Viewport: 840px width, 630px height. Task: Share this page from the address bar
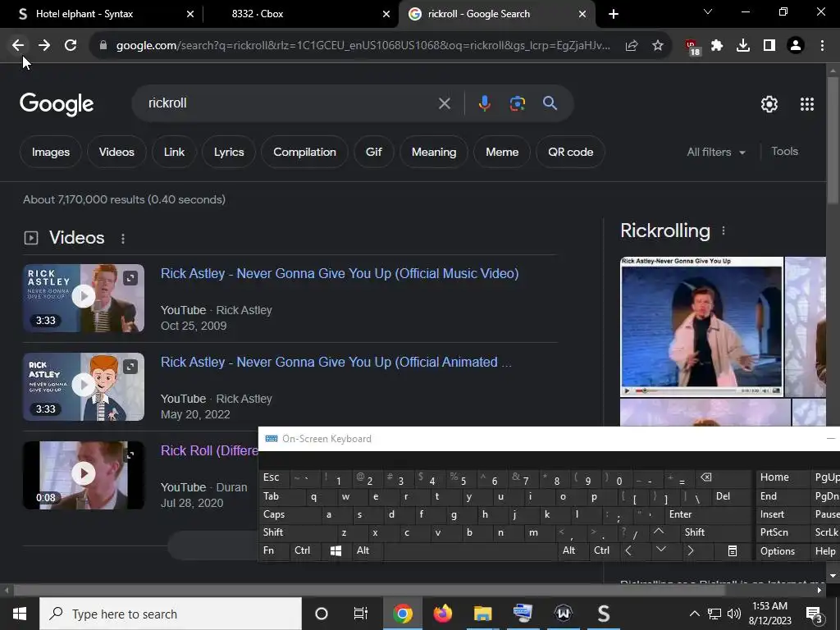click(x=632, y=46)
